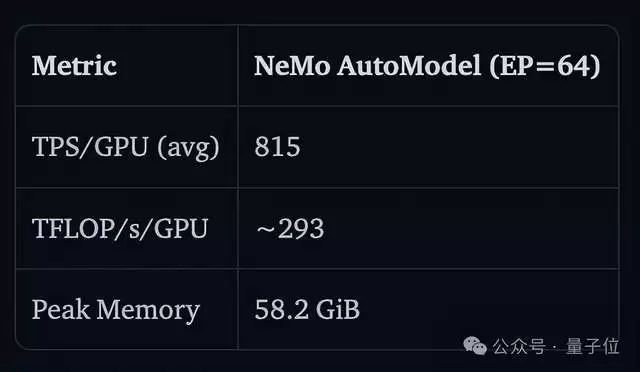Click the WeChat logo icon in watermark
The image size is (640, 372).
tap(475, 345)
